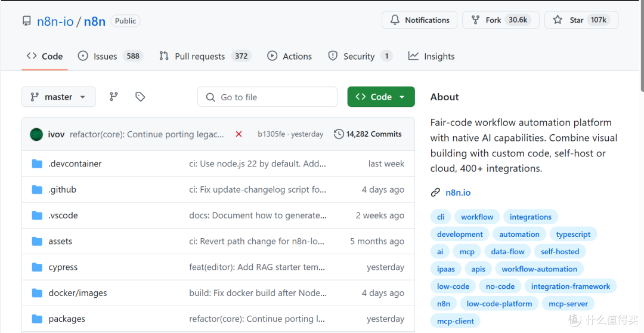Screen dimensions: 644x333
Task: Click the Notifications bell button
Action: 419,20
